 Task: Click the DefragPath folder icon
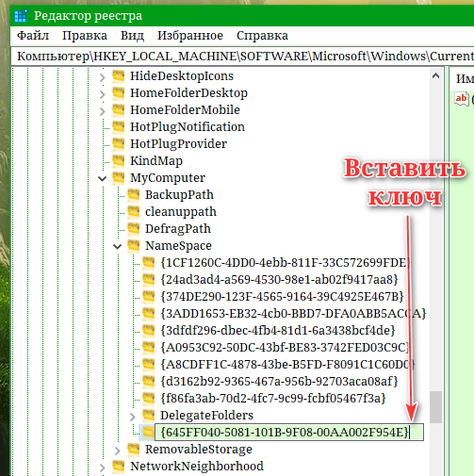point(134,229)
